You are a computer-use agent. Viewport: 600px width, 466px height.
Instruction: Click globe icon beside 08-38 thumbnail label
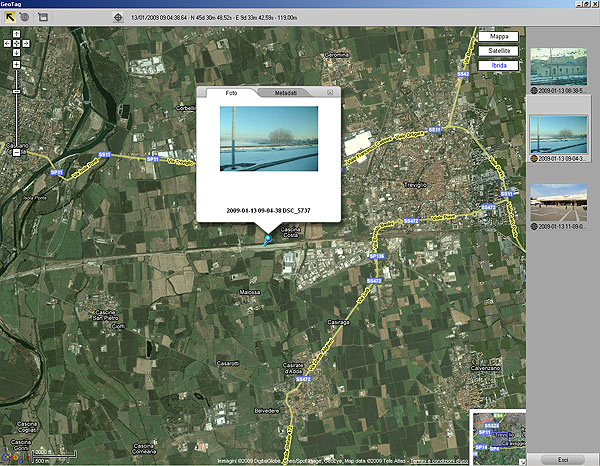pos(534,91)
